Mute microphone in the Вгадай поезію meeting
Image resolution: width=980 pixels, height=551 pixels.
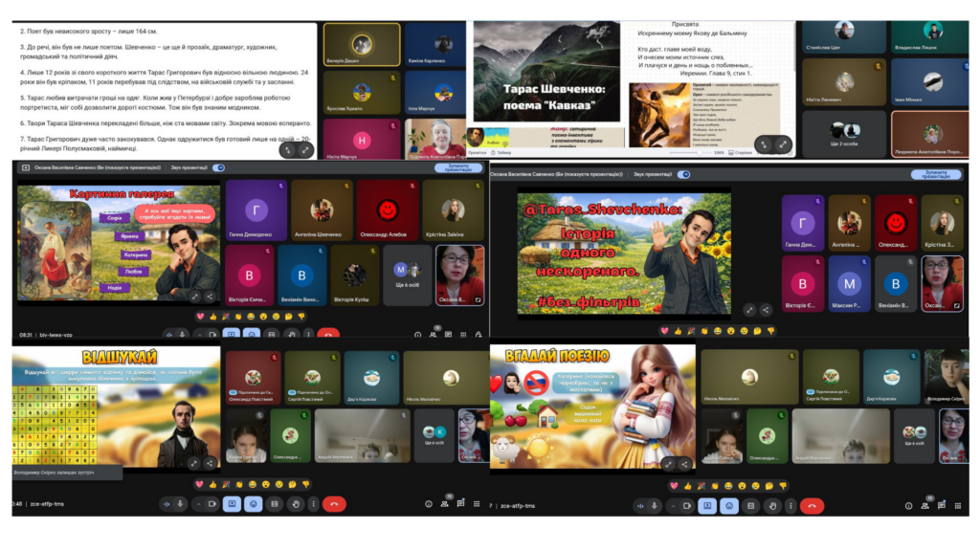click(655, 506)
